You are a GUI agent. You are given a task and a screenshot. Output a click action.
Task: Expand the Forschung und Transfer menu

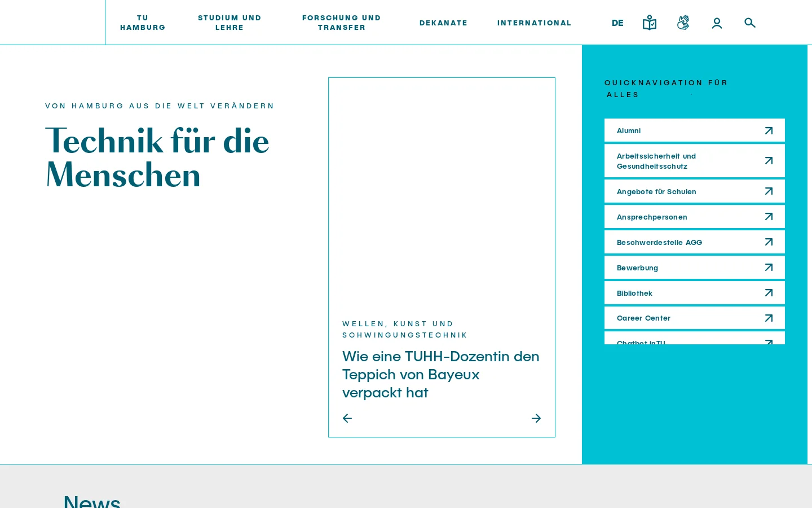342,23
